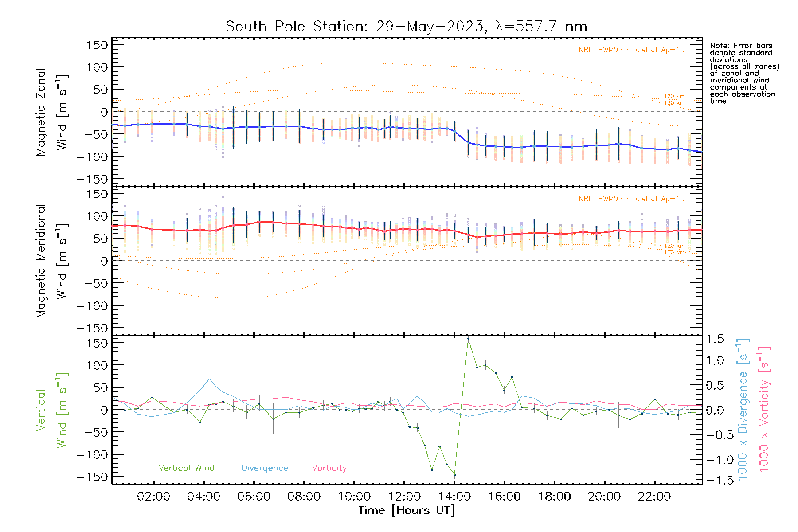This screenshot has height=532, width=798.
Task: Click NRL-HWM07 model label in meridional panel
Action: 631,199
